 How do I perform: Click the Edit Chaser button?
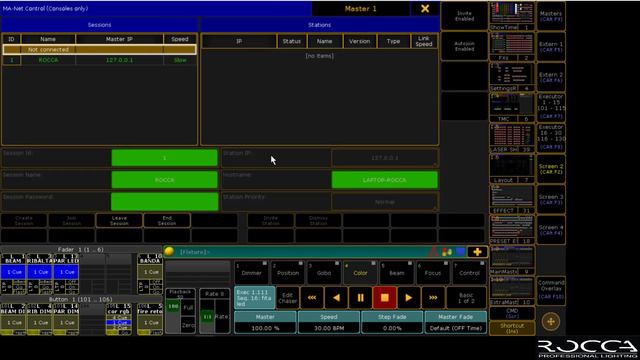pos(288,298)
